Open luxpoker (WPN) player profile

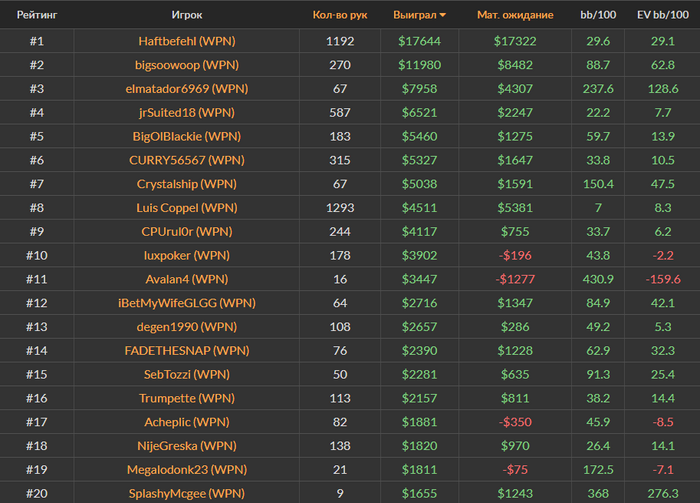tap(187, 256)
